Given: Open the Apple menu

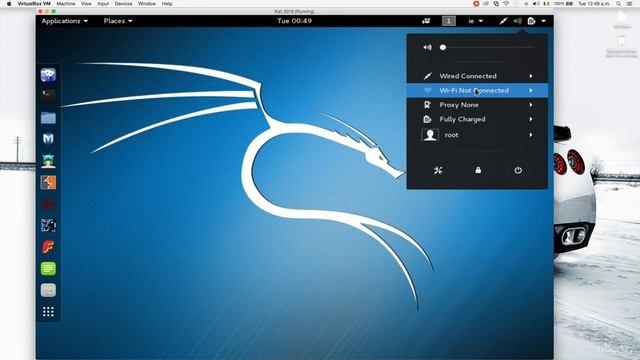Looking at the screenshot, I should pos(9,4).
